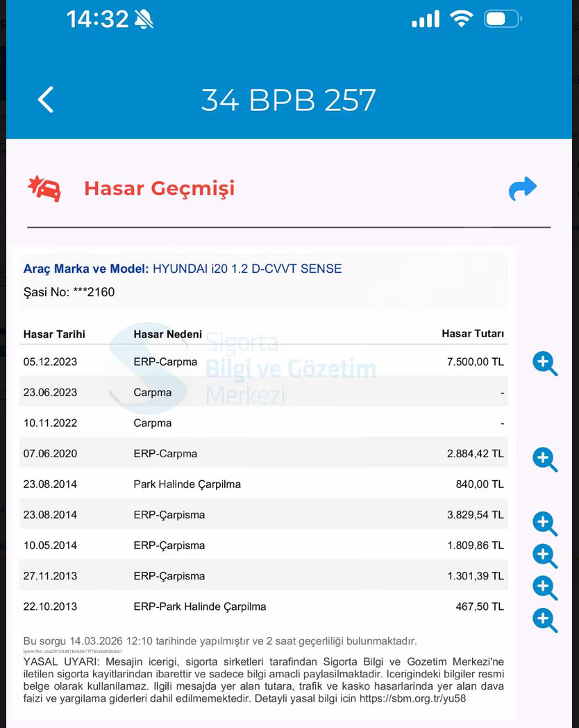Select the date 23.06.2023

tap(50, 392)
